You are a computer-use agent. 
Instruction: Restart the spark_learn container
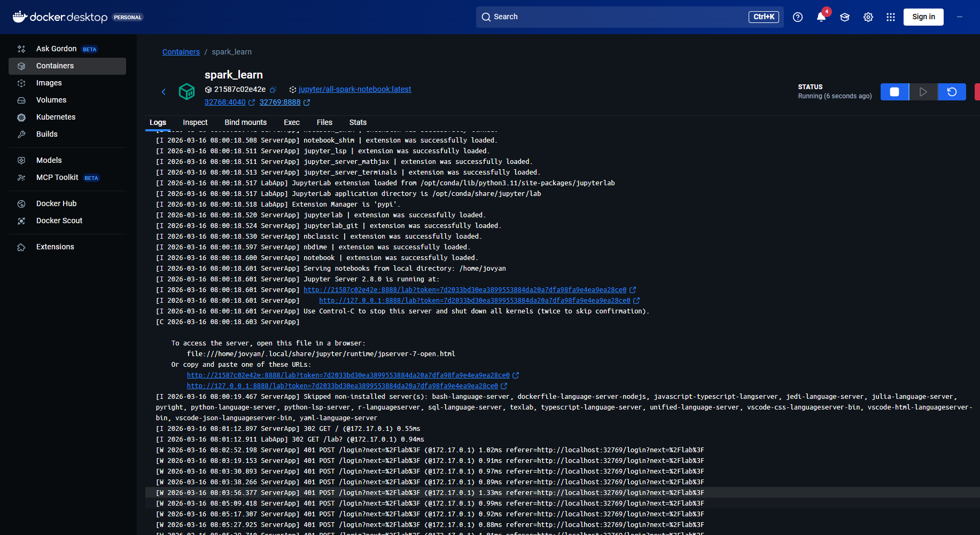pyautogui.click(x=952, y=92)
